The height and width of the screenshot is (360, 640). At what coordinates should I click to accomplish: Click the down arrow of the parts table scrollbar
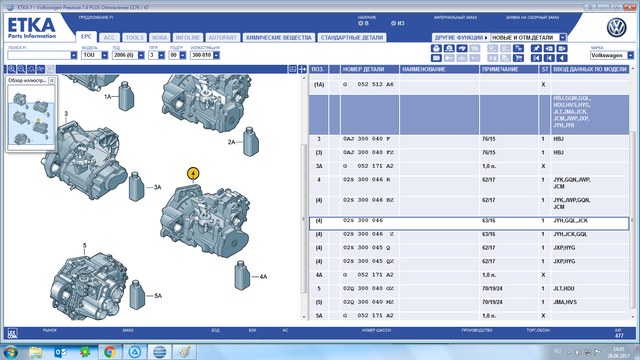coord(632,317)
